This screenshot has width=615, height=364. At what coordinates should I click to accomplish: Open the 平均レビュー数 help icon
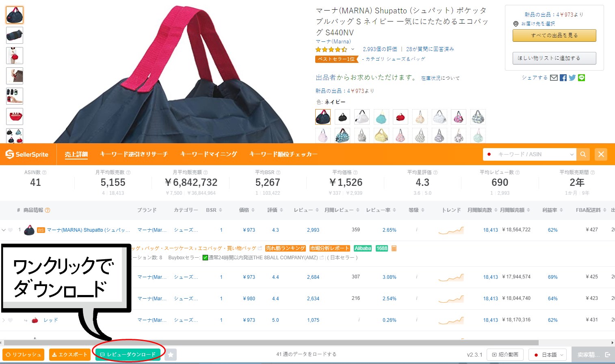[517, 172]
